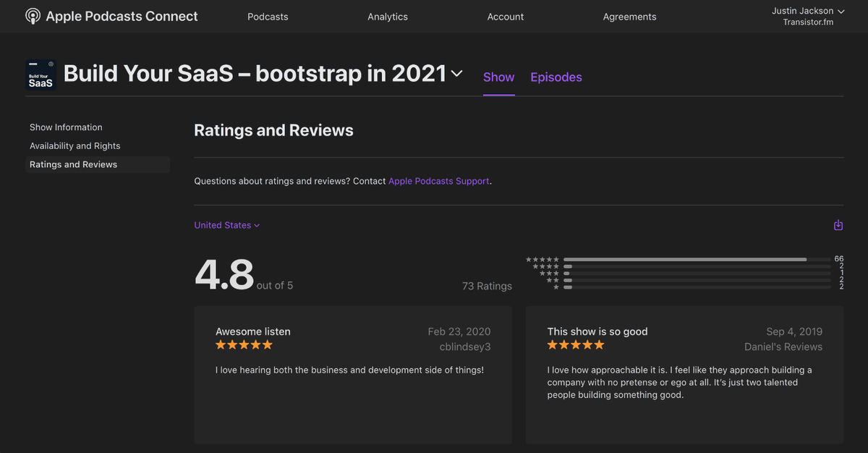Click the five-star rating on This show is so good
The image size is (868, 453).
(x=576, y=345)
